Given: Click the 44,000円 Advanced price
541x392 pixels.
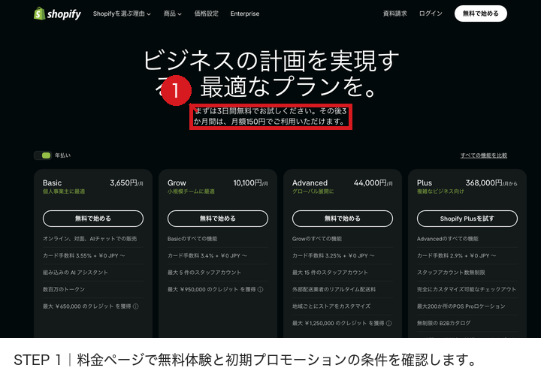Looking at the screenshot, I should click(373, 183).
